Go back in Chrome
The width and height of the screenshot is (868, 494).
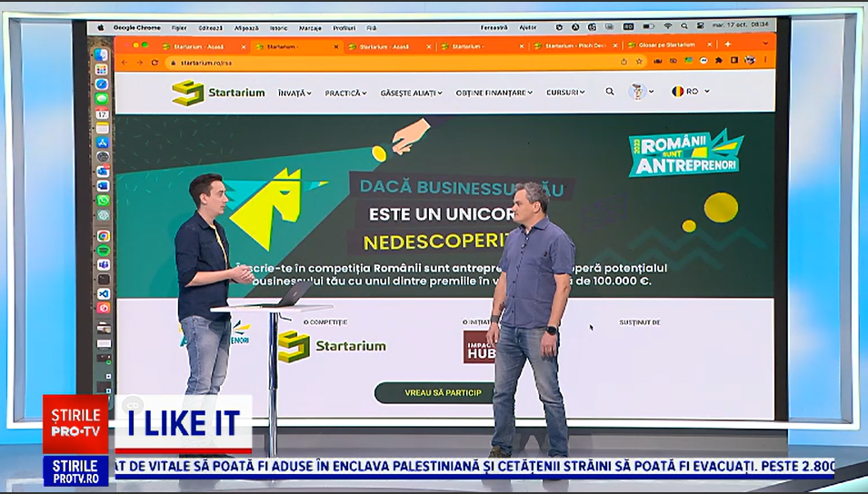pyautogui.click(x=124, y=63)
